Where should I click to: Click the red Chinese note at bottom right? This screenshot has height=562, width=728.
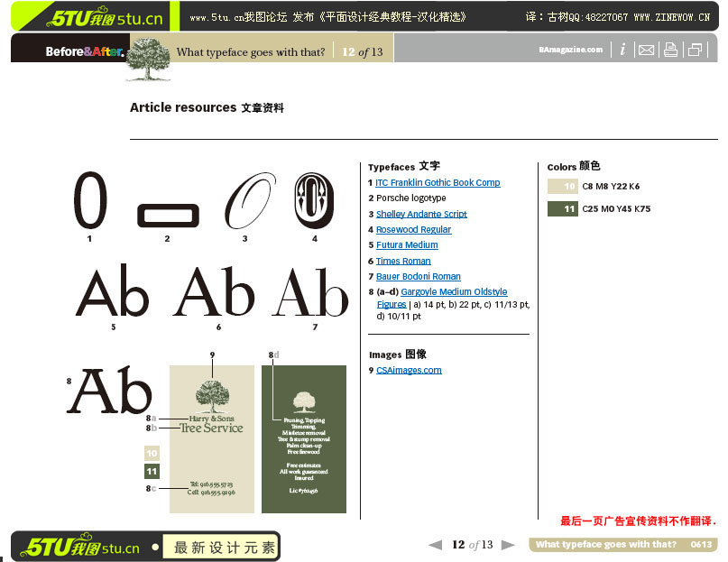(639, 521)
